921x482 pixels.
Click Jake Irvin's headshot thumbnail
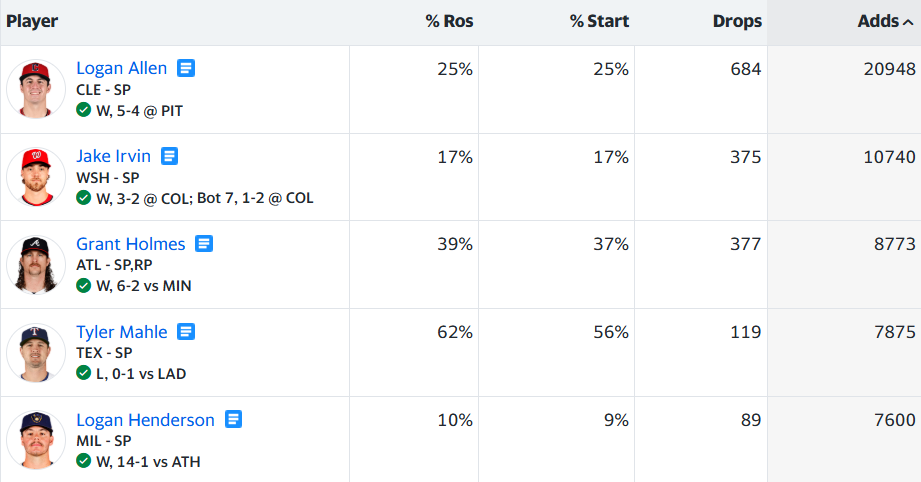(x=36, y=177)
